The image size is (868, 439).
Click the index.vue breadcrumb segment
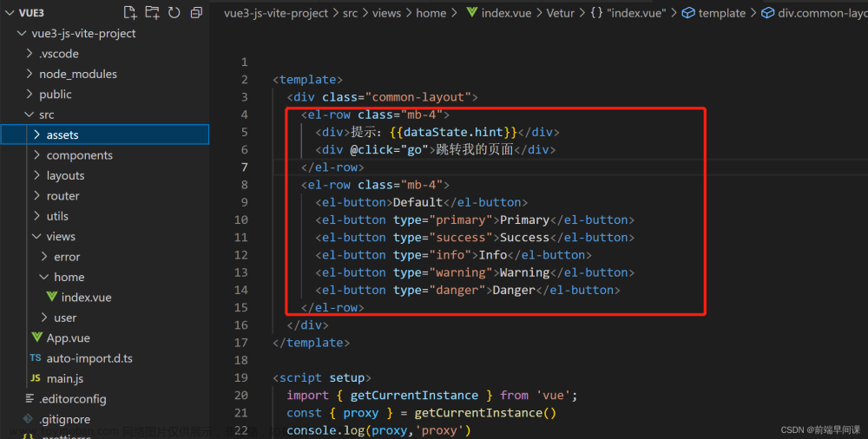[x=507, y=13]
